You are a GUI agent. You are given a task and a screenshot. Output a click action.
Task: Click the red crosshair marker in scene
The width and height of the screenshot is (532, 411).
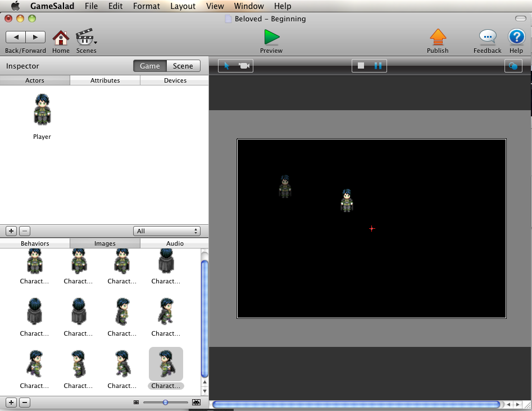click(372, 229)
